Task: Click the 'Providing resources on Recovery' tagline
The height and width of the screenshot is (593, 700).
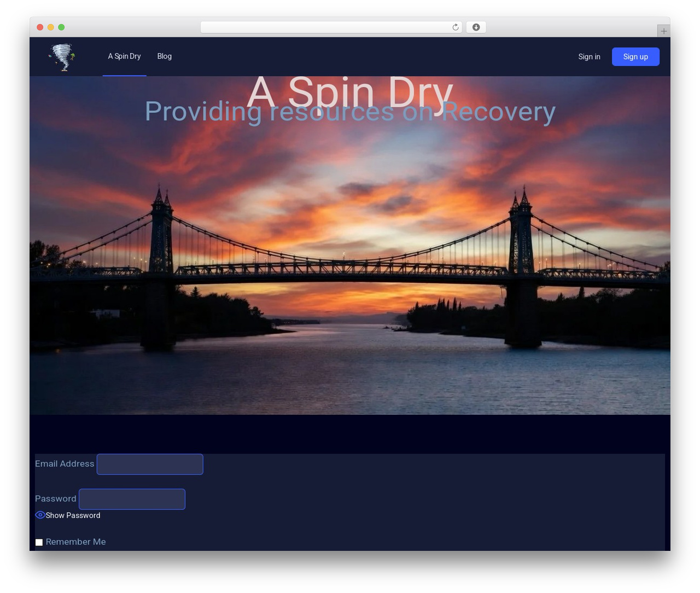Action: tap(350, 112)
